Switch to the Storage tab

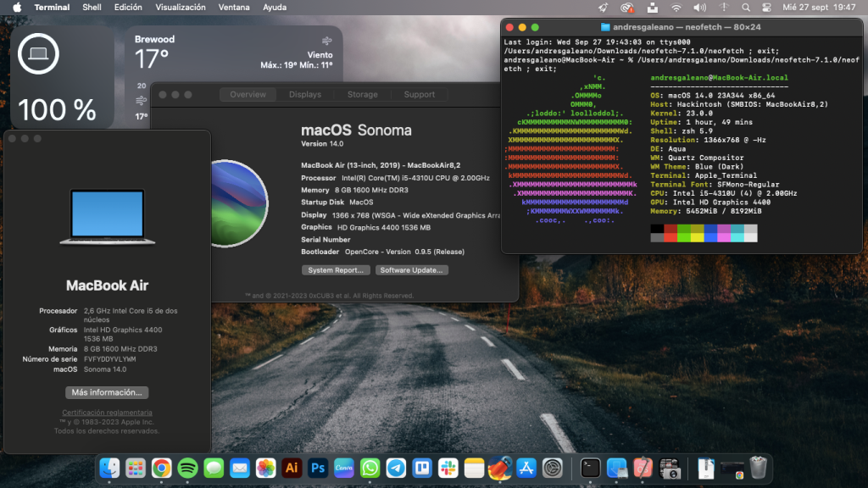[x=362, y=95]
